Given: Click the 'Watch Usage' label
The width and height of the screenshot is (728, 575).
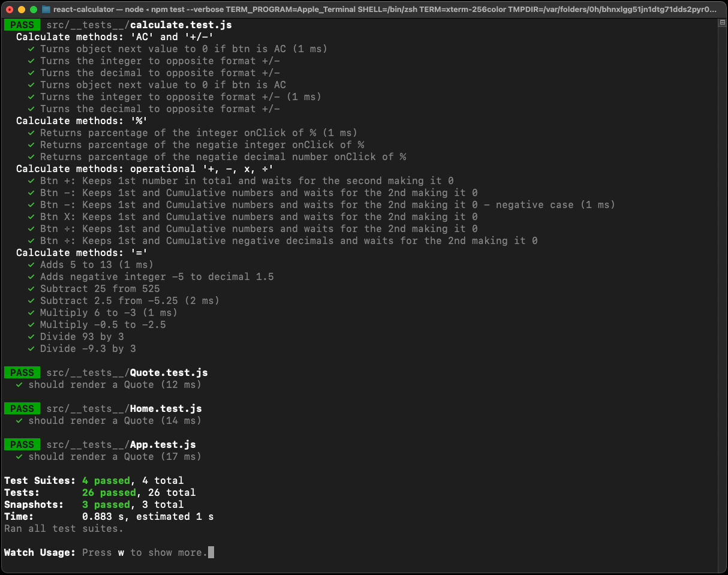Looking at the screenshot, I should pos(40,552).
